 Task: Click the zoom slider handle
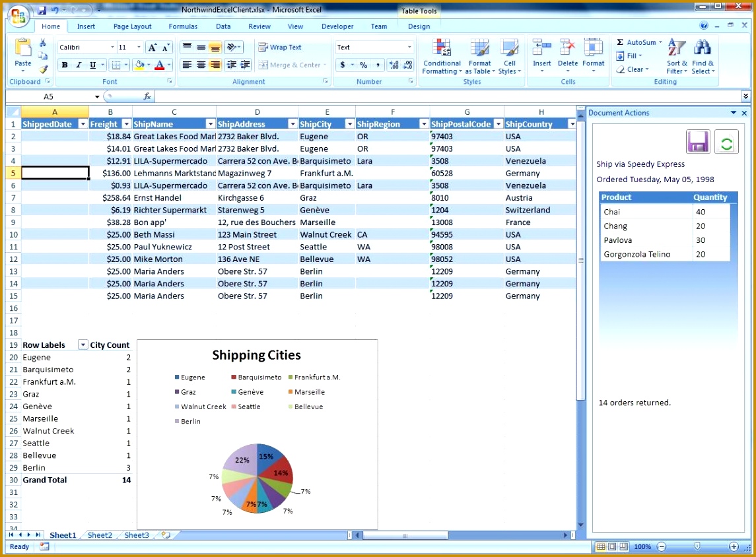[x=697, y=546]
